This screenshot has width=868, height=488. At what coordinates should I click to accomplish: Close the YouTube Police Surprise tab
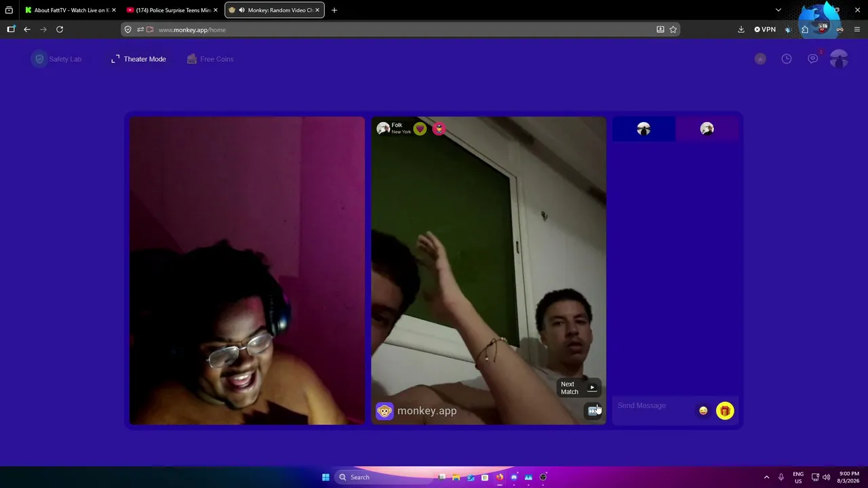point(216,10)
